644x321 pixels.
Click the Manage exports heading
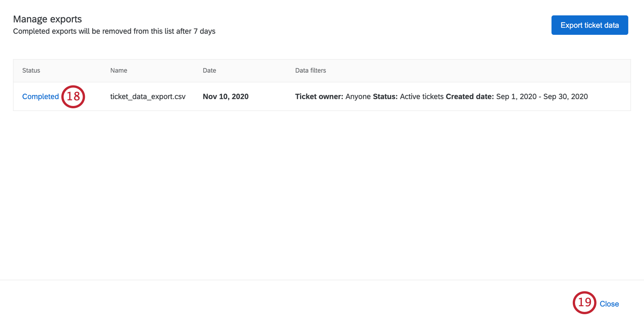47,19
